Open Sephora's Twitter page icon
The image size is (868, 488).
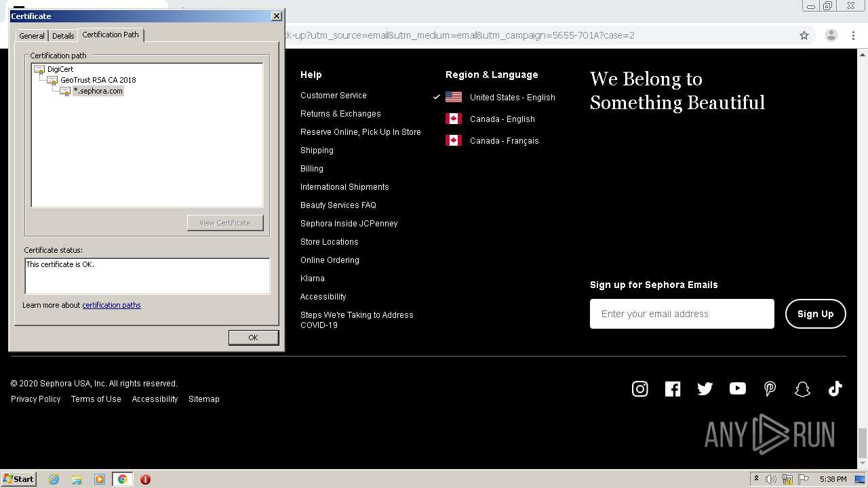coord(705,388)
